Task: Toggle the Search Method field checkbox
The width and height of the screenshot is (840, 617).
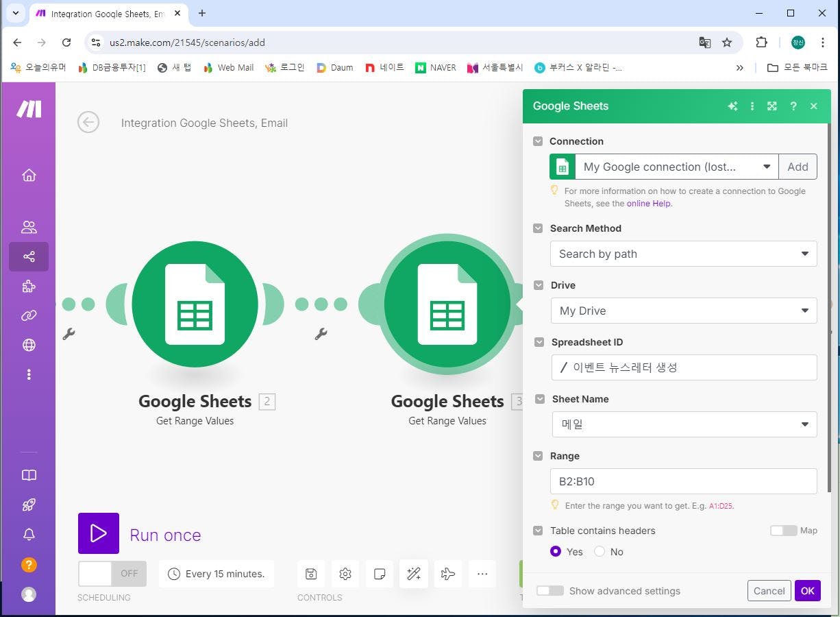Action: (538, 228)
